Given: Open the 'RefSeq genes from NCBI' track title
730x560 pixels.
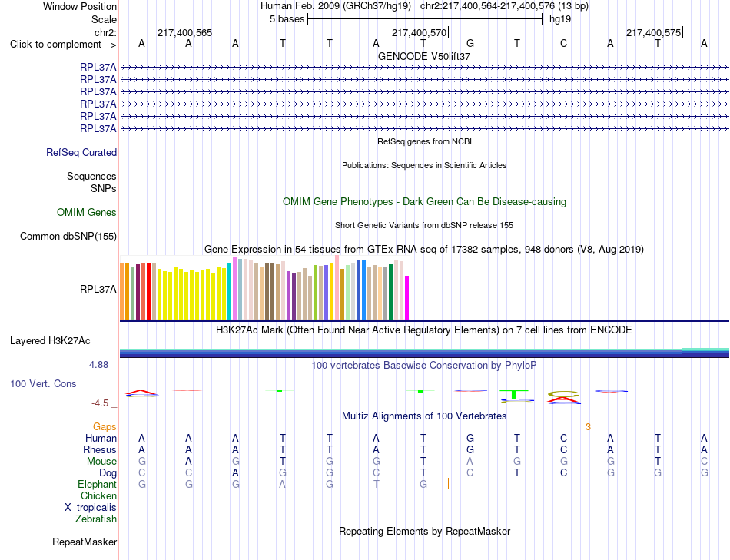Looking at the screenshot, I should pyautogui.click(x=424, y=141).
